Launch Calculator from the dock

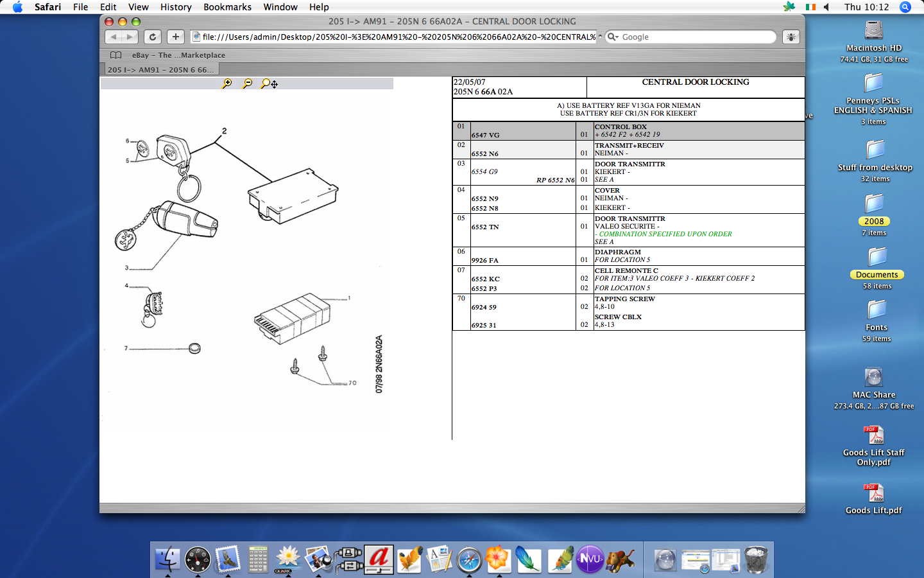pos(258,559)
